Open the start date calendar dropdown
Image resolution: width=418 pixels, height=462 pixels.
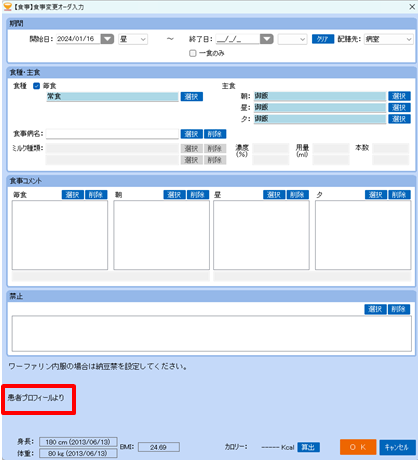107,39
